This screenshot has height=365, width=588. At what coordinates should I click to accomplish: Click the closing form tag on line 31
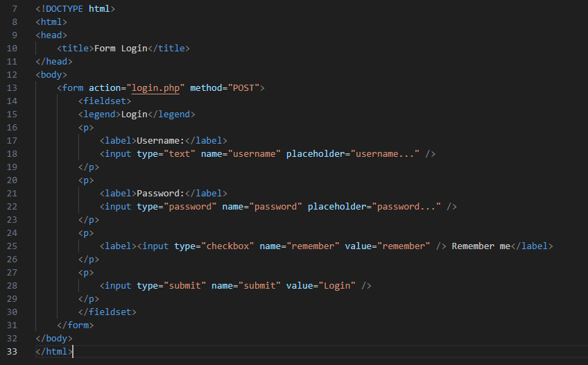coord(76,325)
